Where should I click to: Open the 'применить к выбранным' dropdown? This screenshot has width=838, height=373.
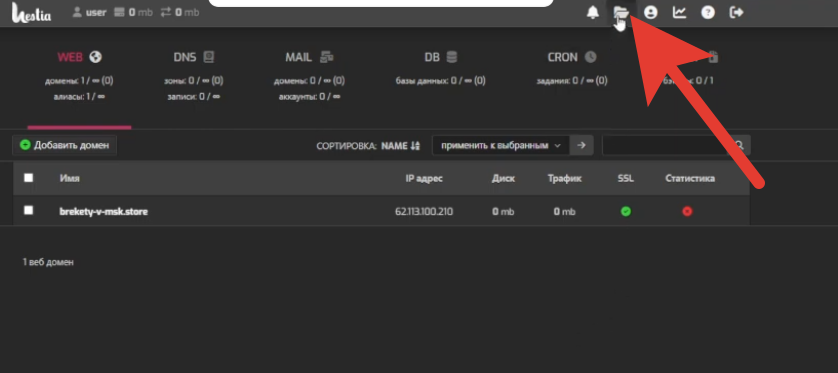pyautogui.click(x=501, y=145)
